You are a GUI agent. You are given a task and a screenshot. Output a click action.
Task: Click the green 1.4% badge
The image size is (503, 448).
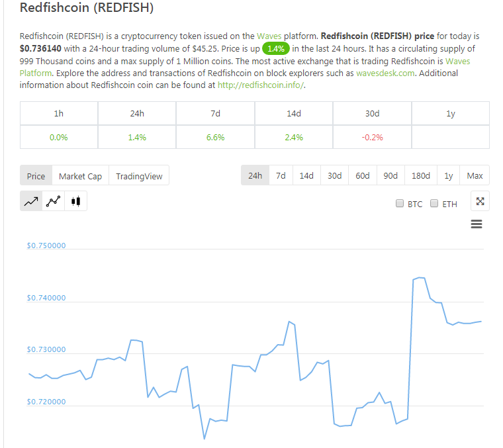click(x=276, y=48)
